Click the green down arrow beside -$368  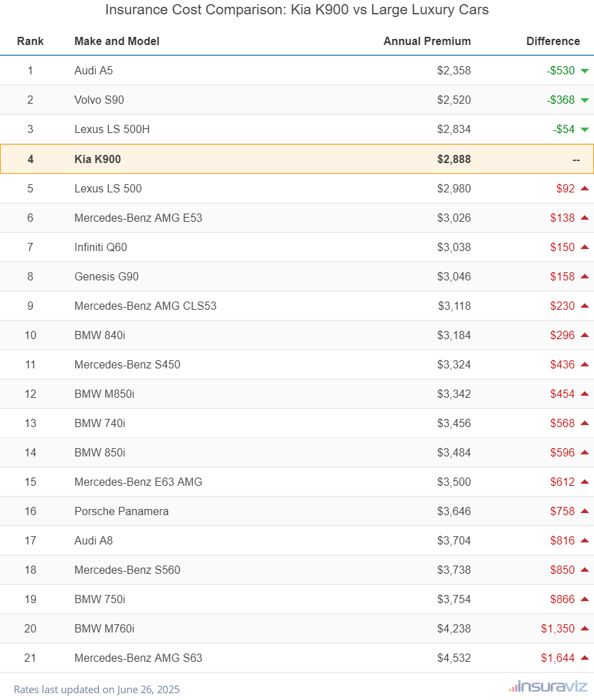pyautogui.click(x=584, y=100)
